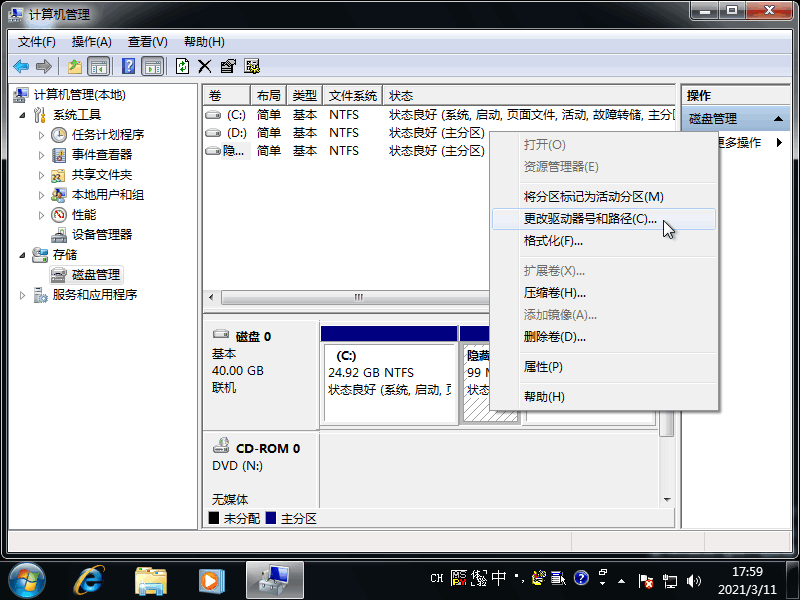Choose 更改驱动器号和路径(C)... from context menu
Screen dimensions: 800x600
click(x=590, y=219)
